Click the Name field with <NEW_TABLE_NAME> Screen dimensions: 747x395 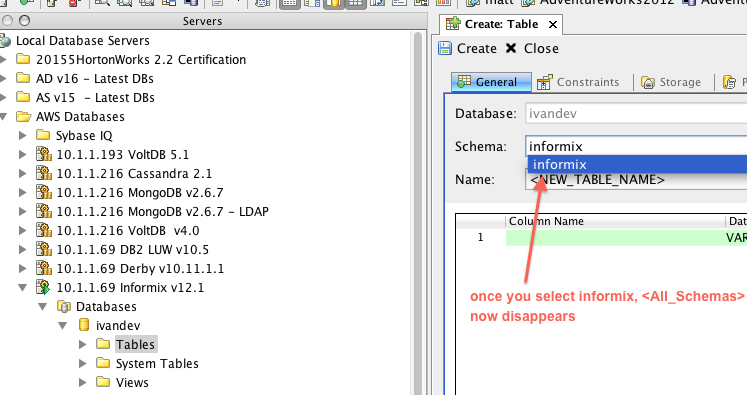click(x=636, y=180)
